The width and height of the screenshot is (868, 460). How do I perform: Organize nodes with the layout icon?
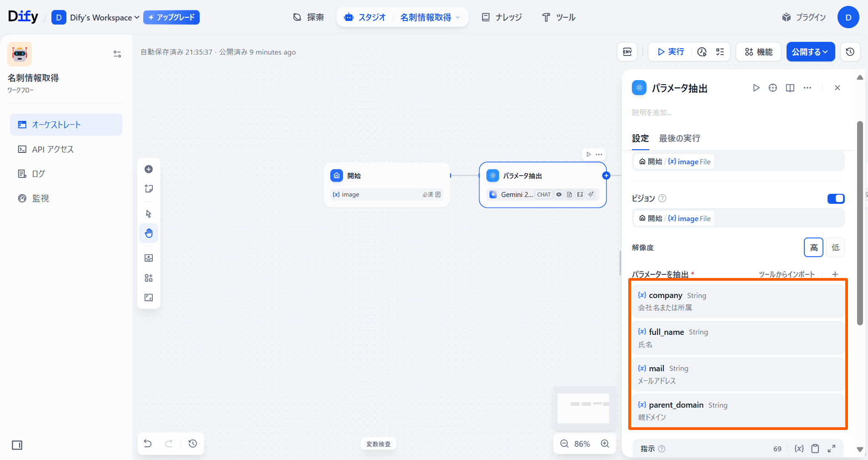[149, 278]
